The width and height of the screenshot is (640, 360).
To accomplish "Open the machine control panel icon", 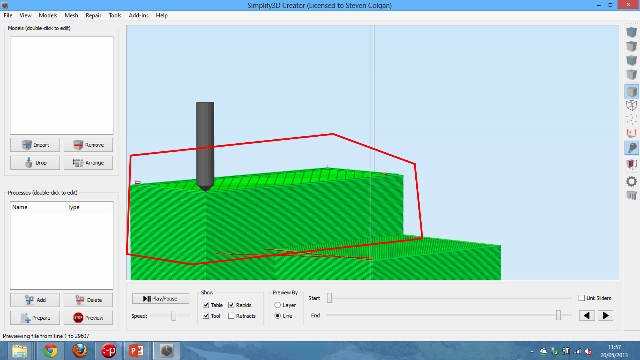I will coord(631,196).
